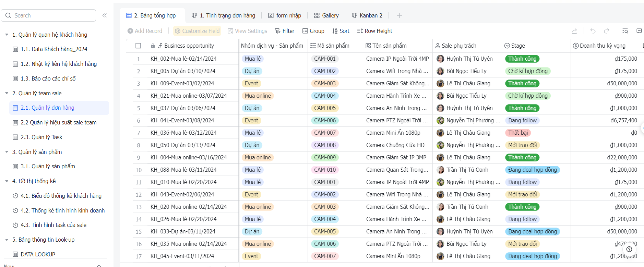This screenshot has width=644, height=267.
Task: Click the undo arrow icon
Action: (x=593, y=31)
